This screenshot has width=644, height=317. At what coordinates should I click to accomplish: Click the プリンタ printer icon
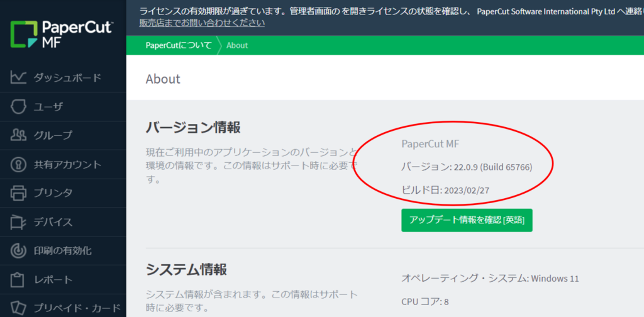[x=18, y=192]
